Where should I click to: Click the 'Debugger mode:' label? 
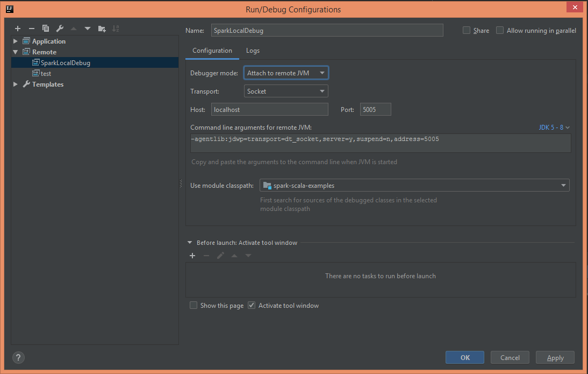point(214,73)
